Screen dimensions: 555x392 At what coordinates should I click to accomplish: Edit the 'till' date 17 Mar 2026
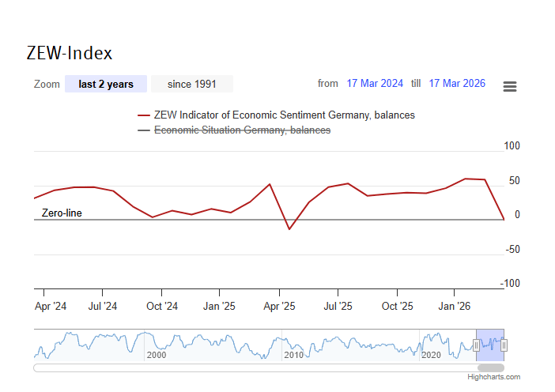coord(457,84)
